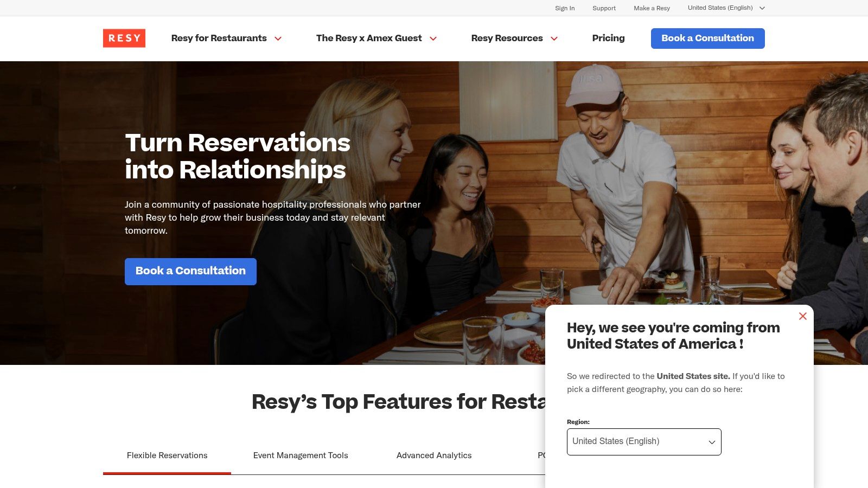Open the top-right country language selector
This screenshot has width=868, height=488.
720,8
